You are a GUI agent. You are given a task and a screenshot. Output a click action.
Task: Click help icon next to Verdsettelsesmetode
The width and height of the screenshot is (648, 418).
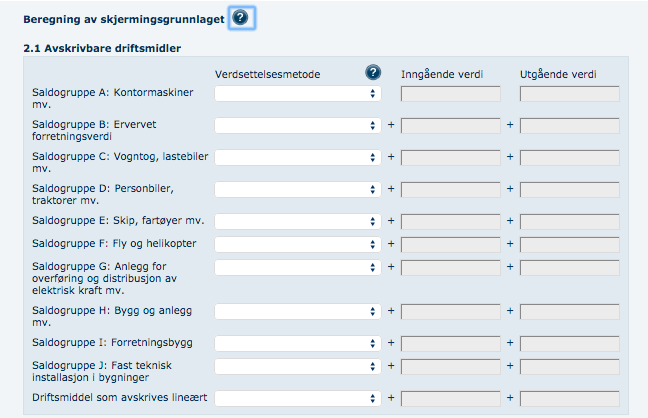coord(373,72)
